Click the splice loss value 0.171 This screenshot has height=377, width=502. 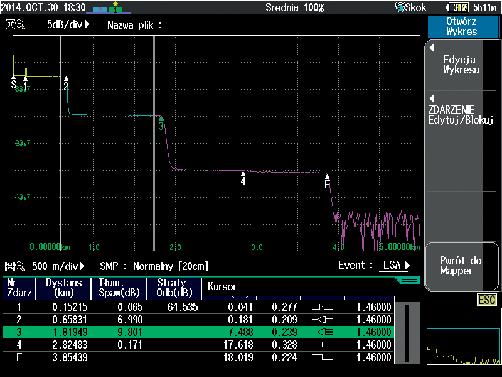click(130, 345)
